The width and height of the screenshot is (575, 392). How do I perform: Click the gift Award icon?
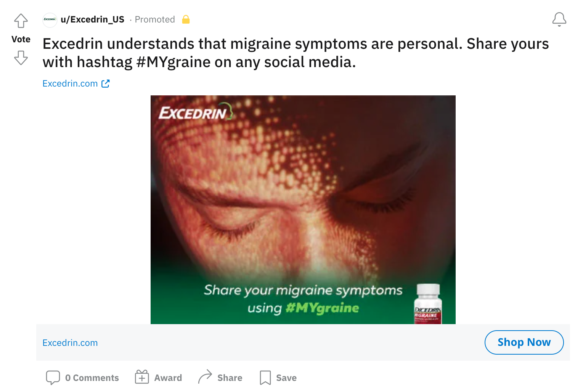click(142, 377)
